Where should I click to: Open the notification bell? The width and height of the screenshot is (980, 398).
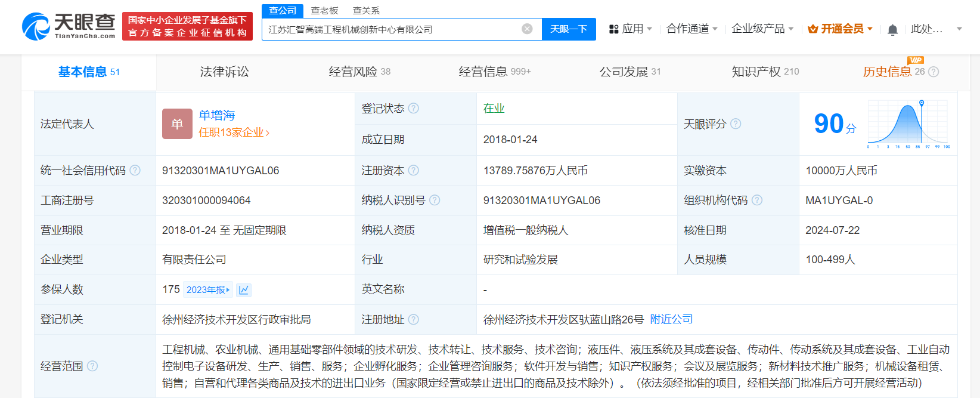(892, 29)
